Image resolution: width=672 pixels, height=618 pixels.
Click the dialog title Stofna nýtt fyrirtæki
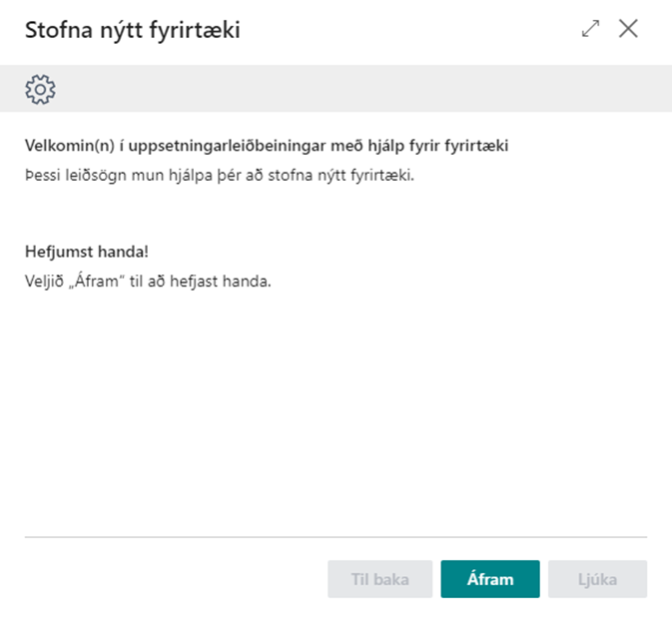pos(132,30)
